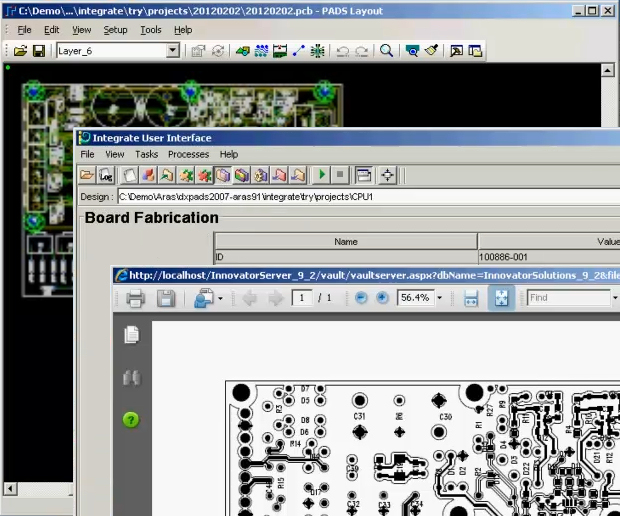
Task: Go to next page arrow in PDF viewer
Action: coord(276,298)
